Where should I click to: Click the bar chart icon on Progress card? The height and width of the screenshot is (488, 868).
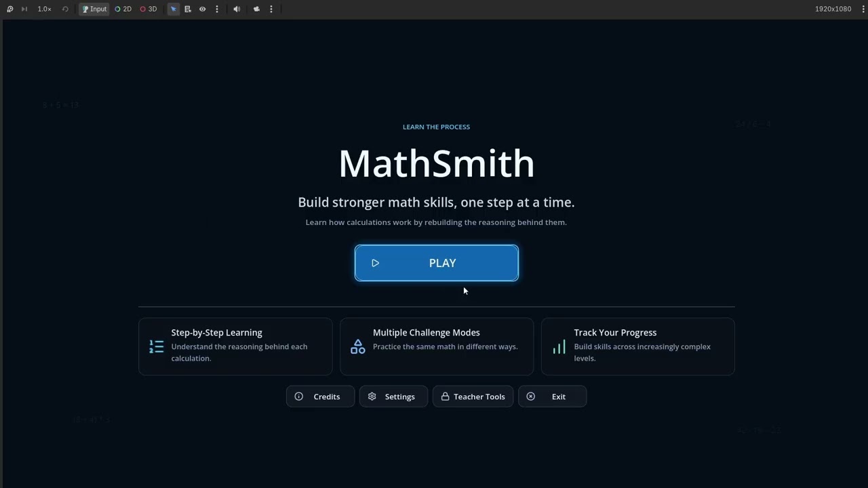click(559, 347)
